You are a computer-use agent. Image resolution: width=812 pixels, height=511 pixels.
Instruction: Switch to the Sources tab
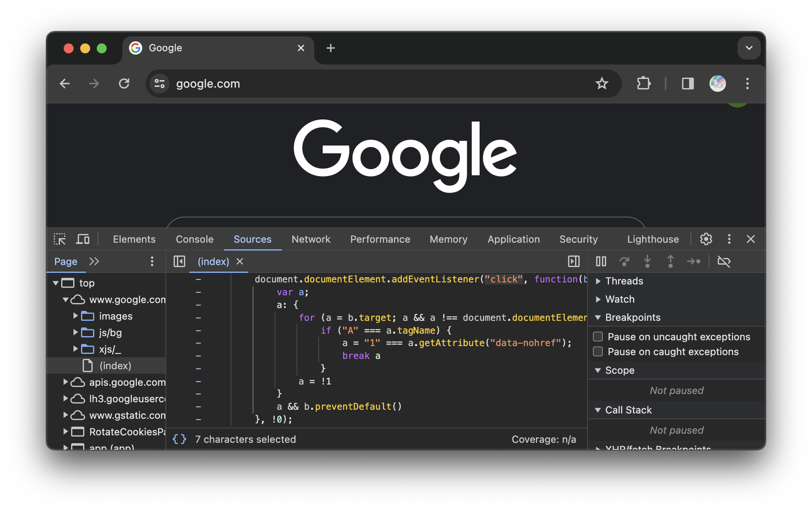[253, 239]
